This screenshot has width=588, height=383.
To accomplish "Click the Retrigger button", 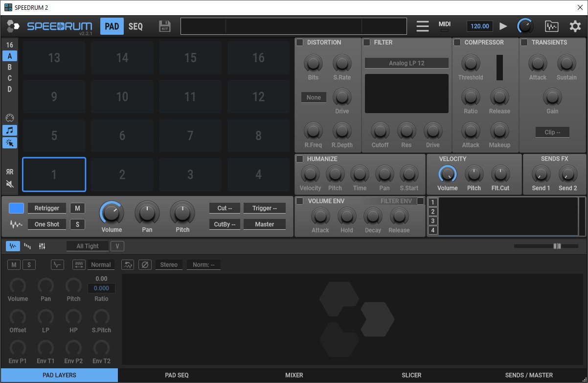I will (x=47, y=208).
